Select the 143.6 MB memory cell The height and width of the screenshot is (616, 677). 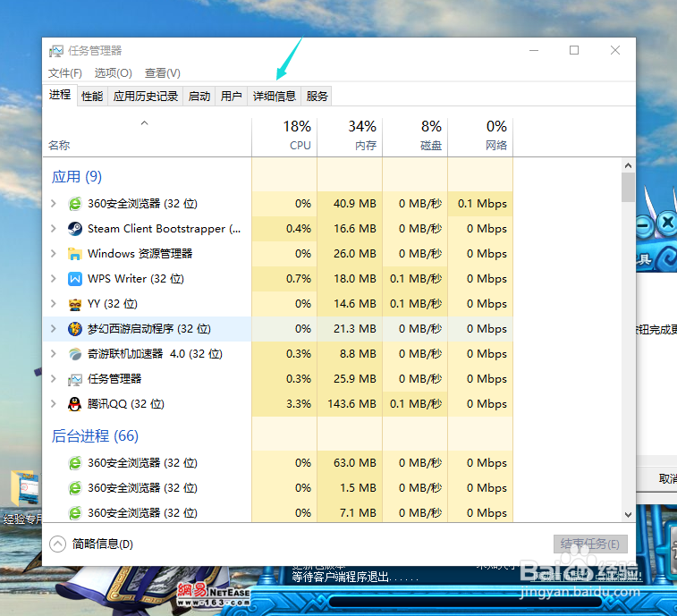pyautogui.click(x=350, y=403)
